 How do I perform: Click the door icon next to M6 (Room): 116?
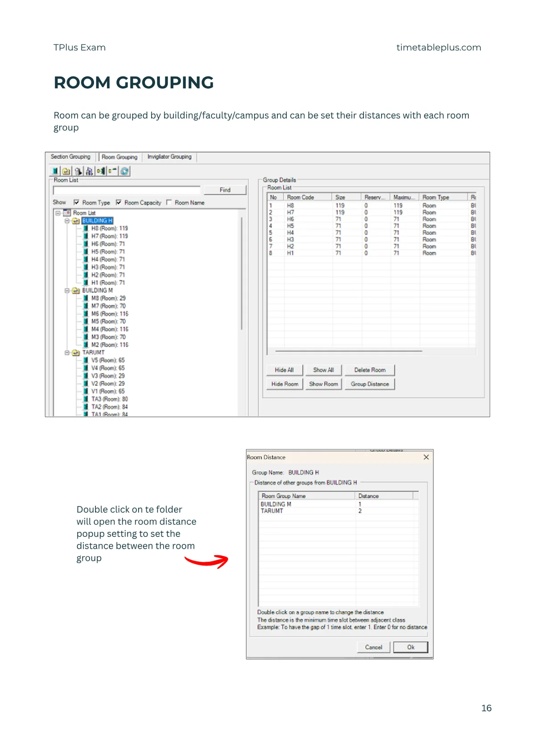coord(86,314)
